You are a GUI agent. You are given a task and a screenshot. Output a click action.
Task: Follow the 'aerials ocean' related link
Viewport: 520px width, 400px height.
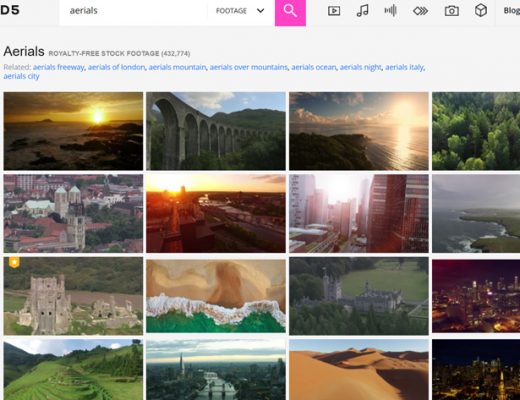point(314,67)
